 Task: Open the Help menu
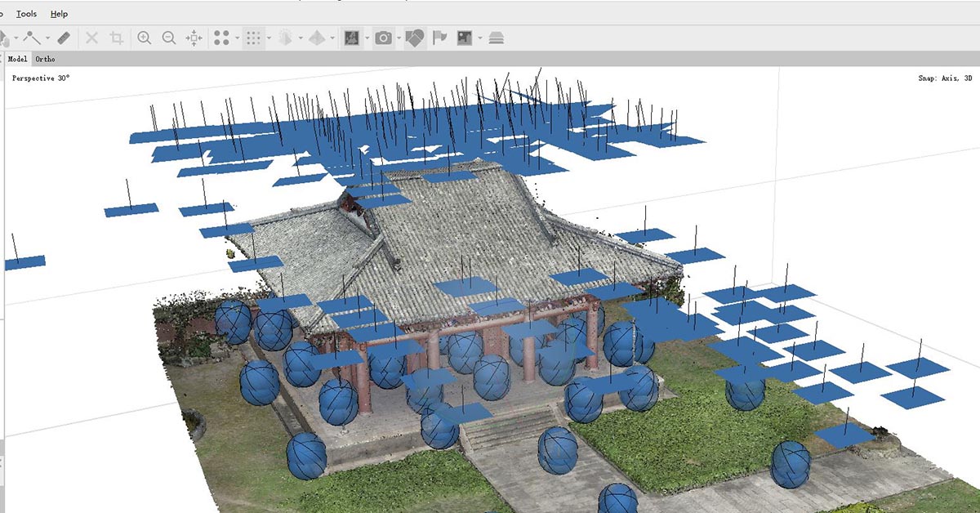[x=58, y=14]
